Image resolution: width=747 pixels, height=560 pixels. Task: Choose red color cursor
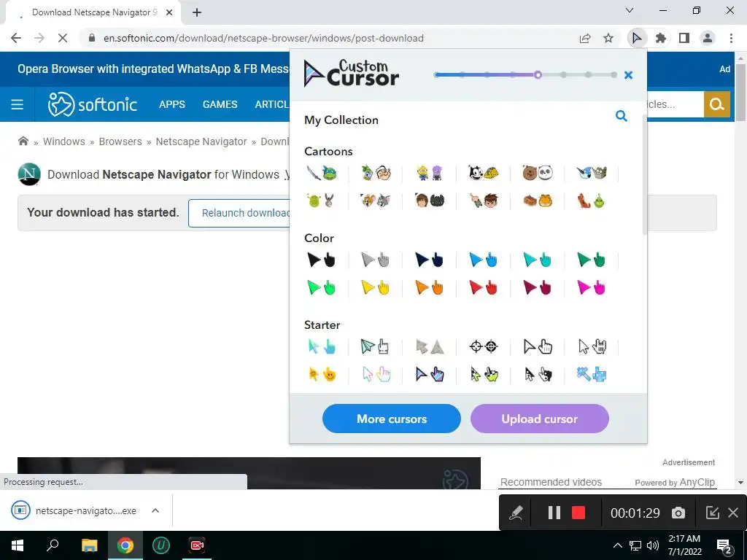coord(484,288)
